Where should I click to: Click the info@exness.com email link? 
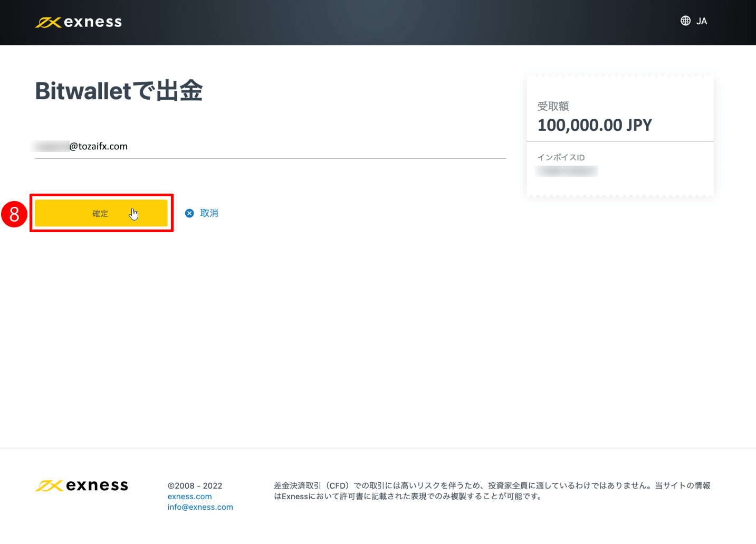200,507
